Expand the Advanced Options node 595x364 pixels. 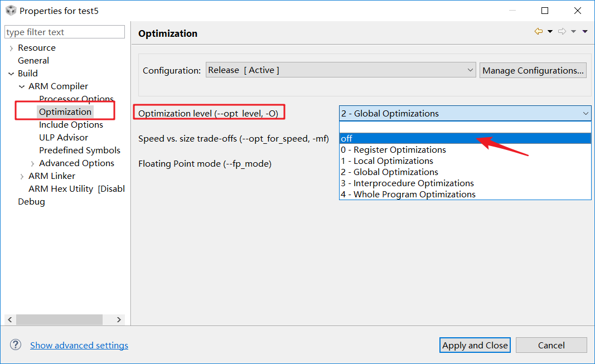click(32, 163)
